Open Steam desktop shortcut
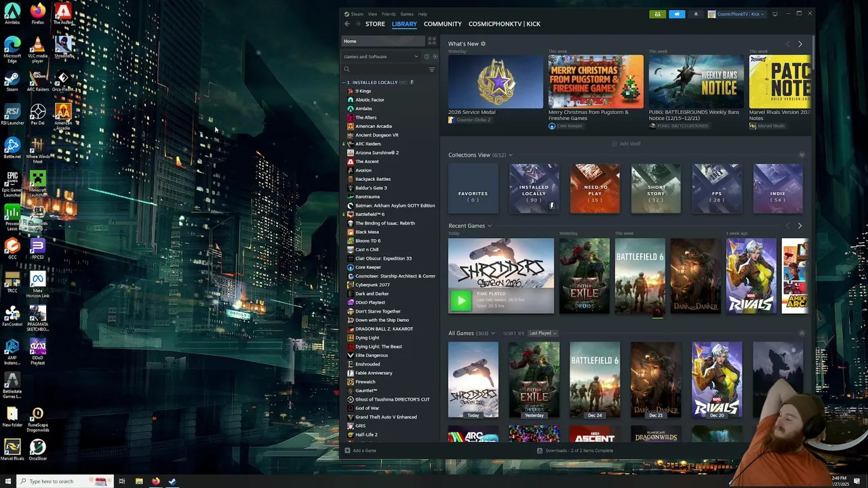The height and width of the screenshot is (488, 868). 12,81
